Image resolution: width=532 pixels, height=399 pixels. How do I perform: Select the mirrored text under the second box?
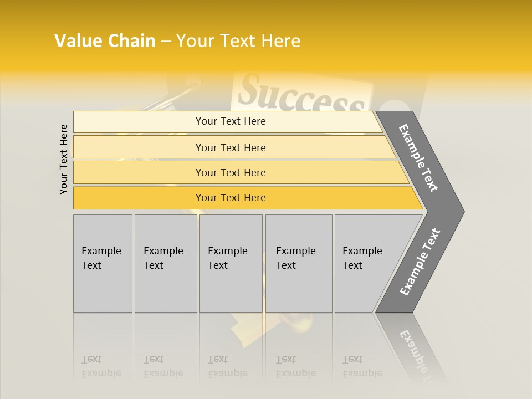[x=163, y=366]
